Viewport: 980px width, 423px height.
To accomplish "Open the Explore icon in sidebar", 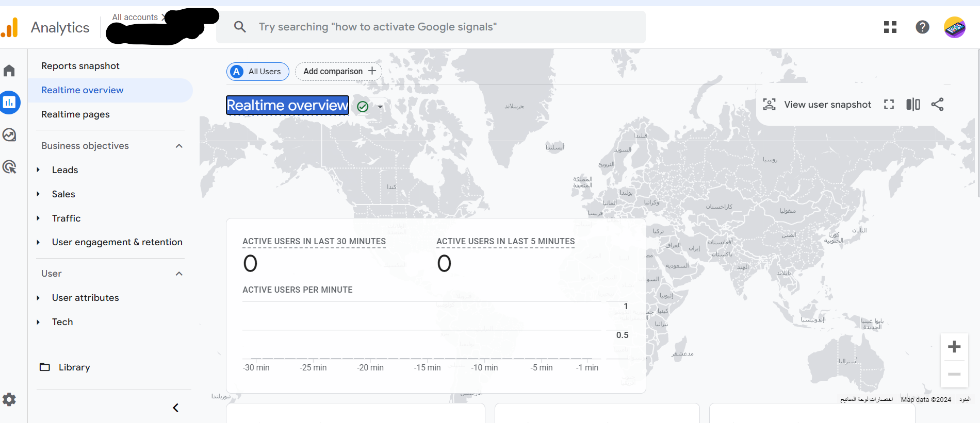I will pyautogui.click(x=9, y=135).
